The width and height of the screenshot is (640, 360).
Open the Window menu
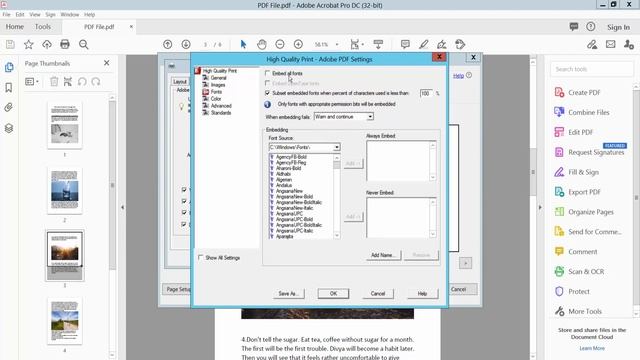click(x=70, y=14)
